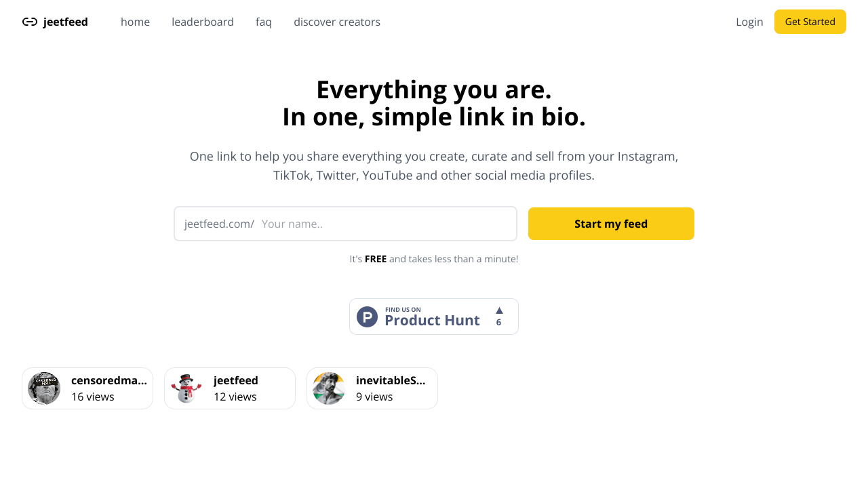The height and width of the screenshot is (488, 868).
Task: Go to the home navigation item
Action: tap(135, 22)
